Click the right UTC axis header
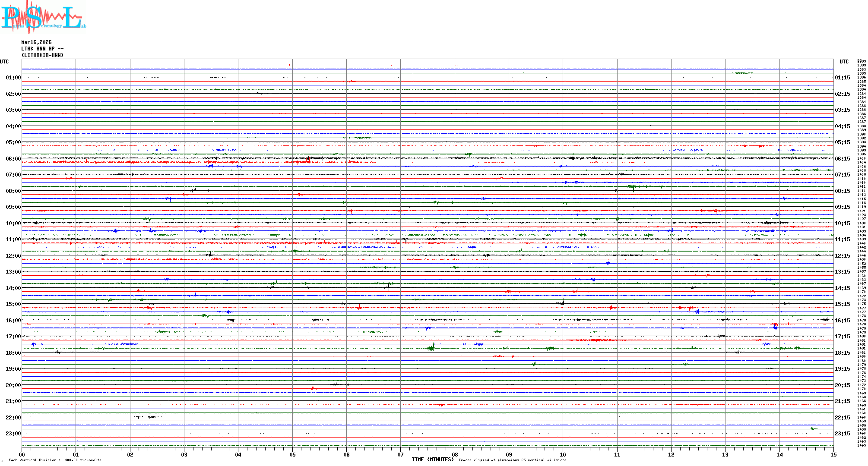Screen dimensions: 868x466 [844, 62]
